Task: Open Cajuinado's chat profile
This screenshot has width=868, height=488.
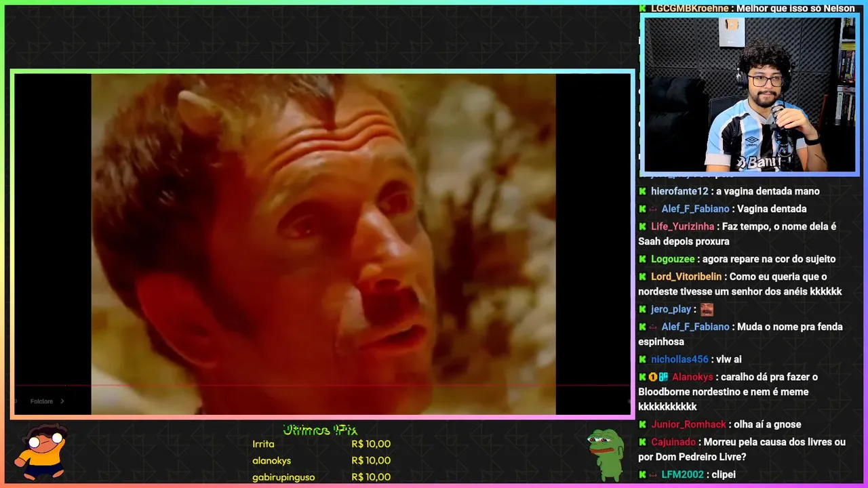Action: click(673, 443)
